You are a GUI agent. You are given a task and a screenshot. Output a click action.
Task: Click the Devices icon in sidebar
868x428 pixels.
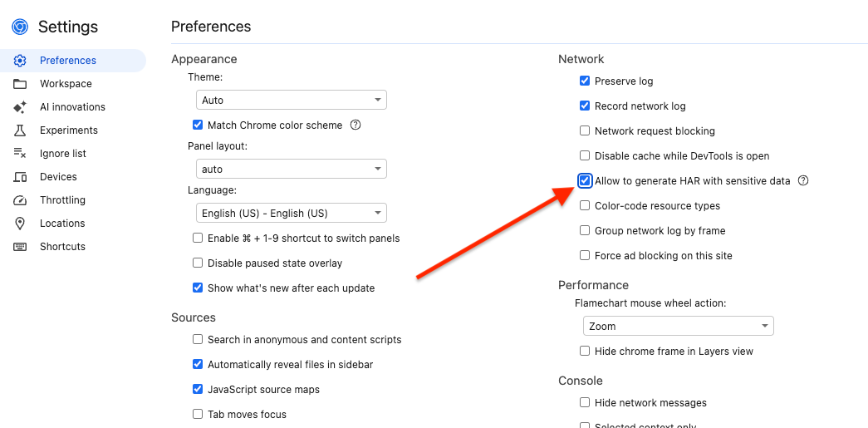tap(21, 177)
